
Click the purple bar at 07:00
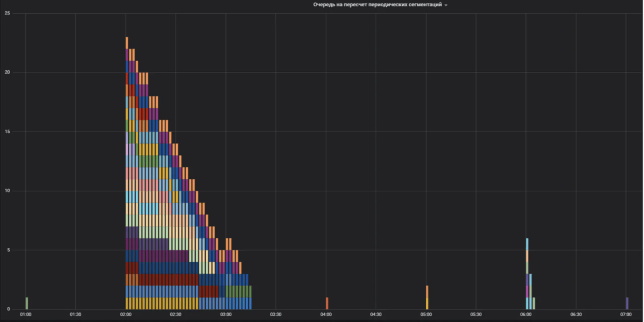(x=627, y=303)
